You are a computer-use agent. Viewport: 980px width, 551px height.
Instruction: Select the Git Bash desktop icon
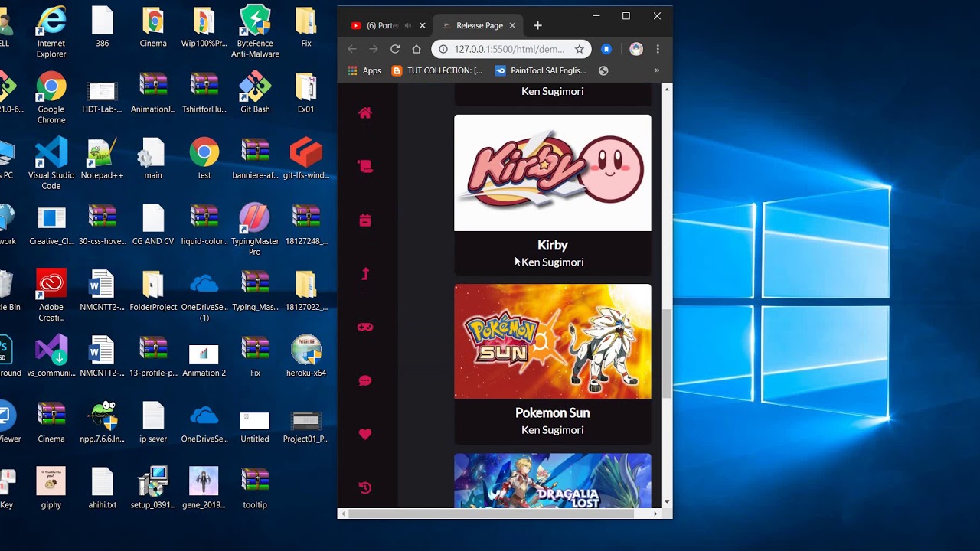click(255, 93)
